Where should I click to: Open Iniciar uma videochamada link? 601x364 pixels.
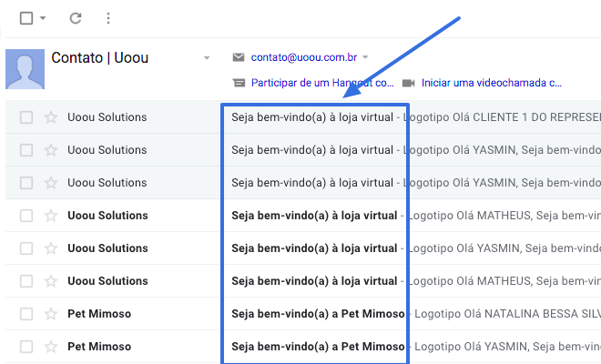point(492,83)
